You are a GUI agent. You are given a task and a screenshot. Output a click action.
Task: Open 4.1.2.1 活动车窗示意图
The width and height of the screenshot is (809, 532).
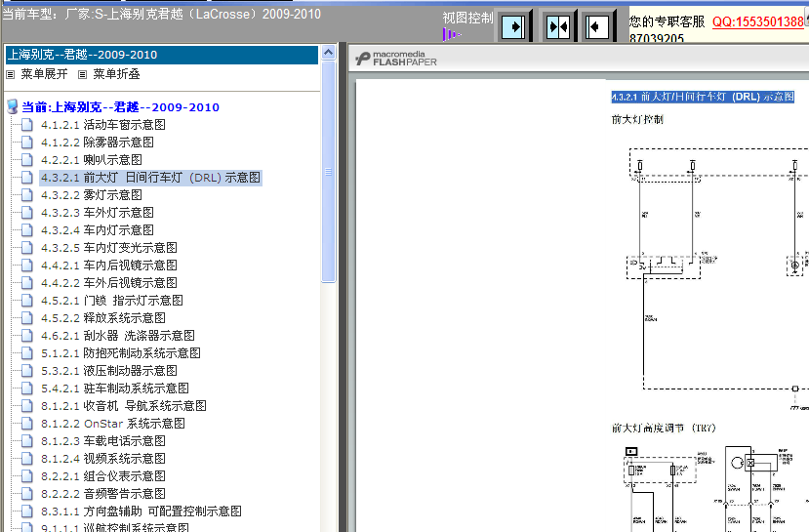click(x=103, y=124)
